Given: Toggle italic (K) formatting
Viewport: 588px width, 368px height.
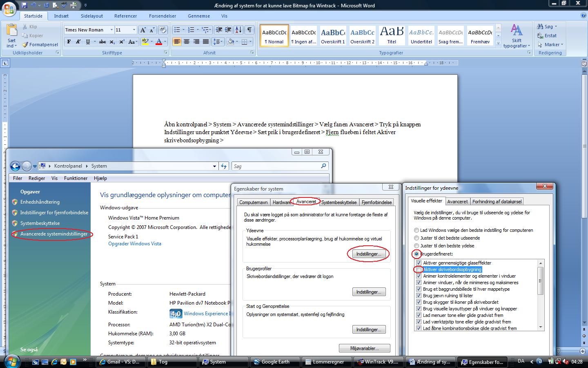Looking at the screenshot, I should pos(78,42).
